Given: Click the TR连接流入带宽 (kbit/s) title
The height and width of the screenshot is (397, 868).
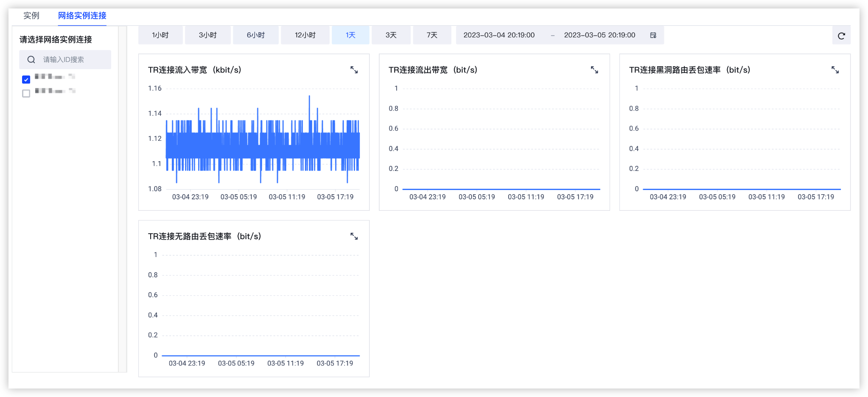Looking at the screenshot, I should tap(195, 70).
